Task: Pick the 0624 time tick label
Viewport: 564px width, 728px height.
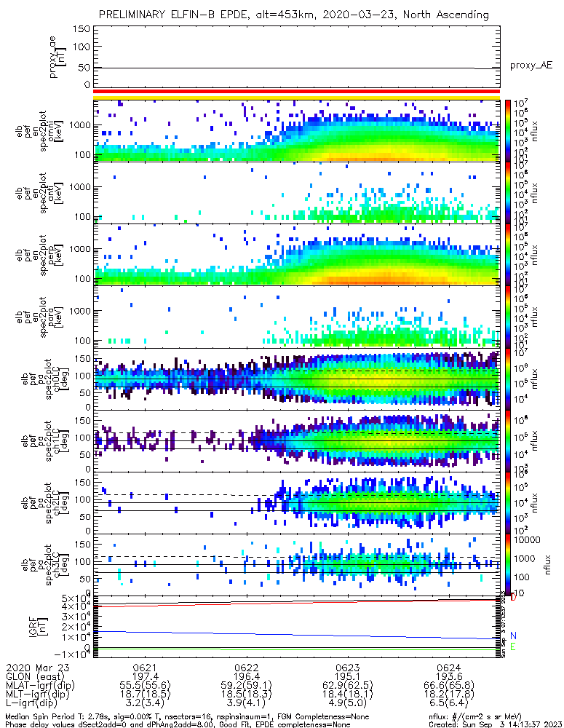Action: (x=448, y=667)
